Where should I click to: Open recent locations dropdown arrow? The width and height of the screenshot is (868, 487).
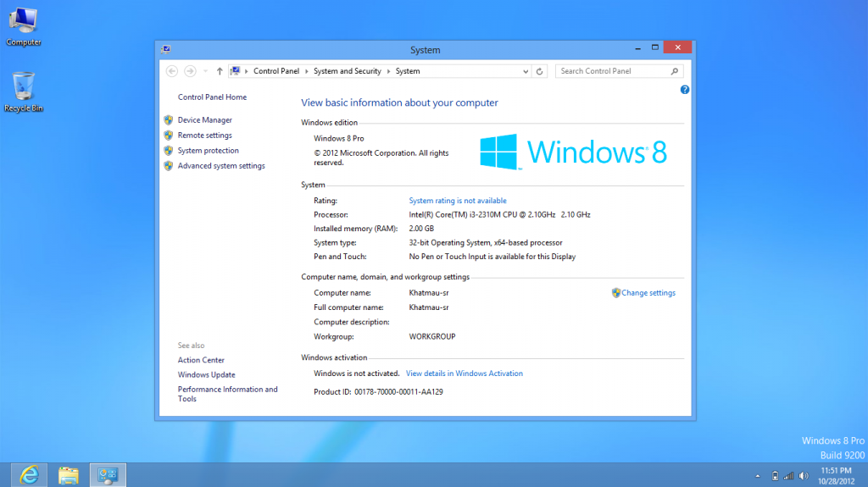205,71
